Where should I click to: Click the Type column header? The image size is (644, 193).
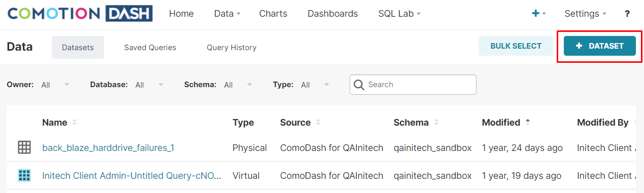point(243,123)
